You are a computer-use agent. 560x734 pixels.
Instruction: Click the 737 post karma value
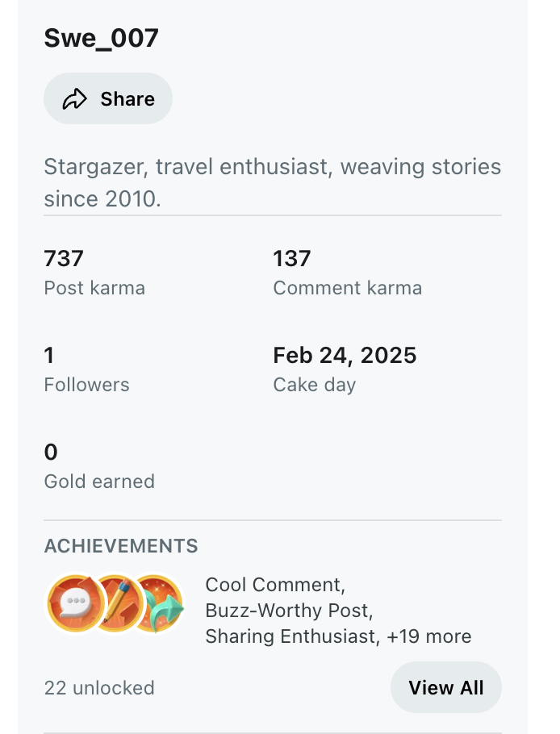pos(64,258)
